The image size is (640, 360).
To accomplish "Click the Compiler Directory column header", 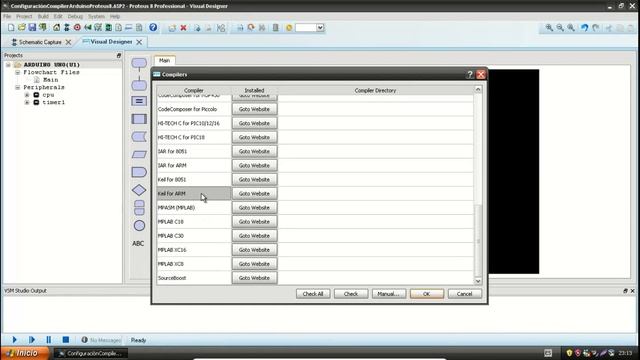I will pos(376,90).
